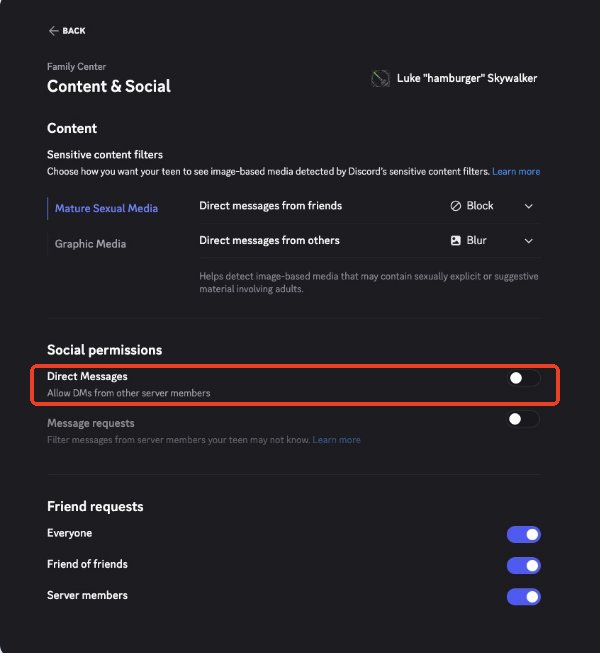Open Learn more link under Message requests
Viewport: 600px width, 653px height.
pyautogui.click(x=336, y=440)
